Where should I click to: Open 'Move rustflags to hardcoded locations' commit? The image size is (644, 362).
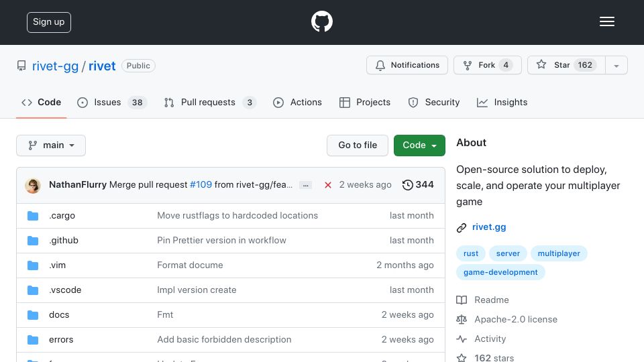click(x=237, y=215)
